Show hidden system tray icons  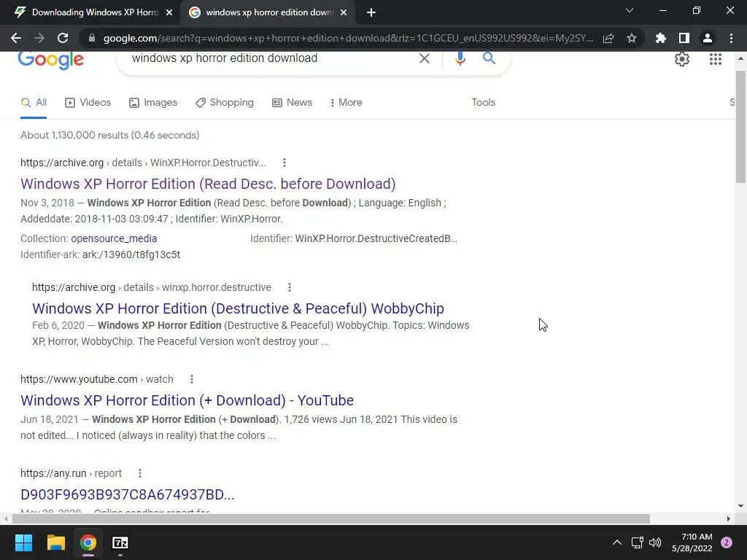click(617, 542)
